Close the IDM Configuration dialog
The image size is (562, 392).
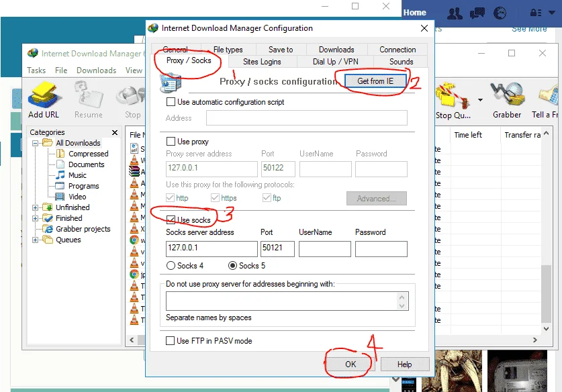click(x=424, y=28)
